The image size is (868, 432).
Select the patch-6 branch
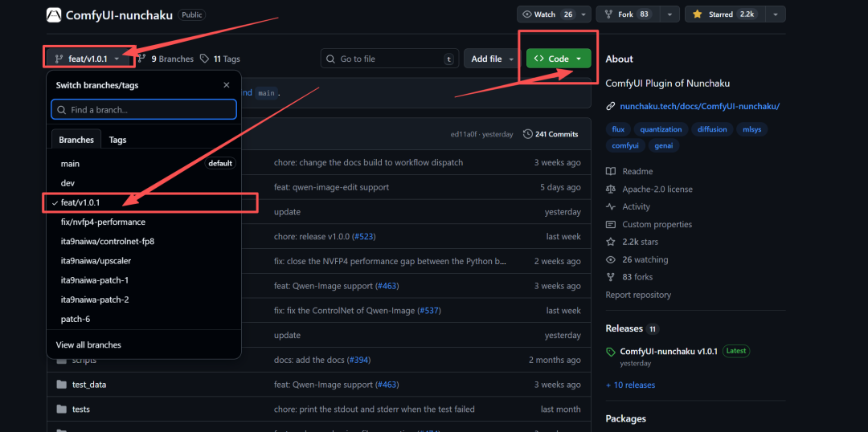(144, 319)
